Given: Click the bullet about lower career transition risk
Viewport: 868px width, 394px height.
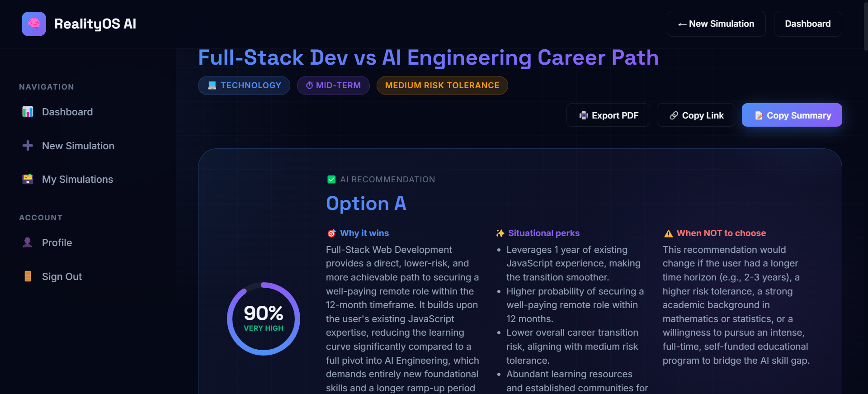Looking at the screenshot, I should 573,347.
